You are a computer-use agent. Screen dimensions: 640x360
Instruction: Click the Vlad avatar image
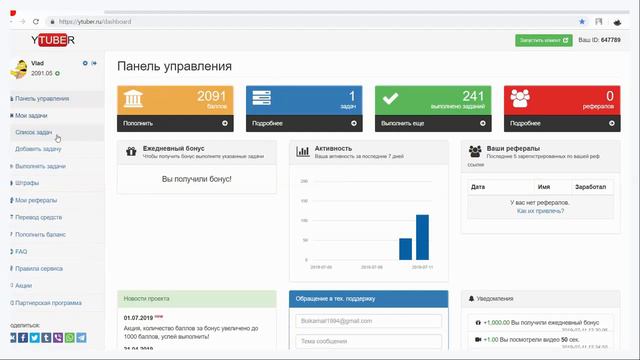click(x=19, y=69)
